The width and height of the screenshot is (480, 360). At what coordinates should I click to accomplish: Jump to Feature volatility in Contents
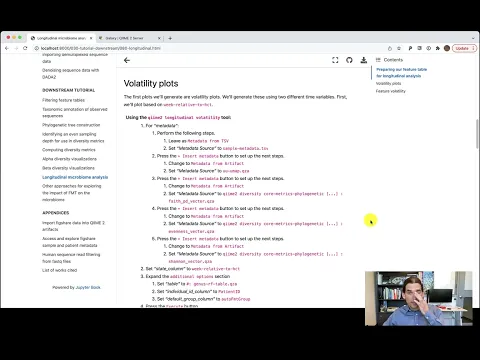[391, 91]
